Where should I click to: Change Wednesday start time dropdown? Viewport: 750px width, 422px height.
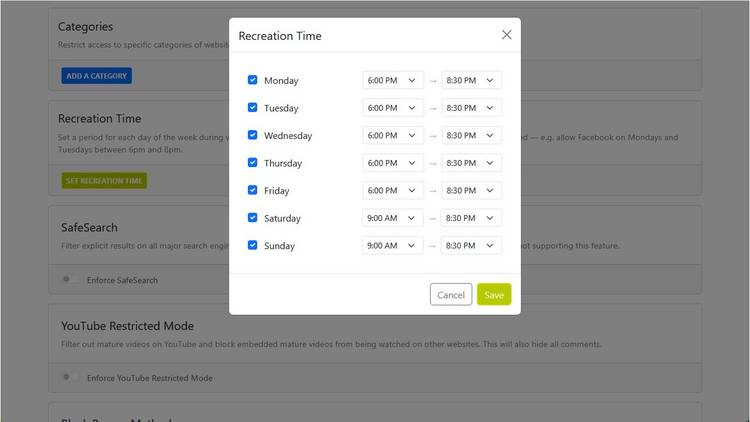click(393, 135)
